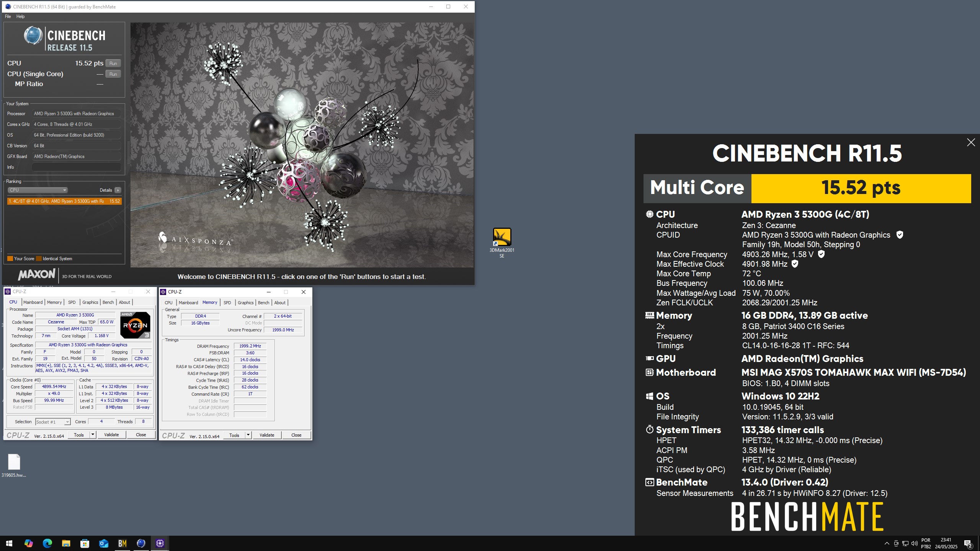This screenshot has width=980, height=551.
Task: Open About tab in right CPU-Z
Action: coord(280,303)
